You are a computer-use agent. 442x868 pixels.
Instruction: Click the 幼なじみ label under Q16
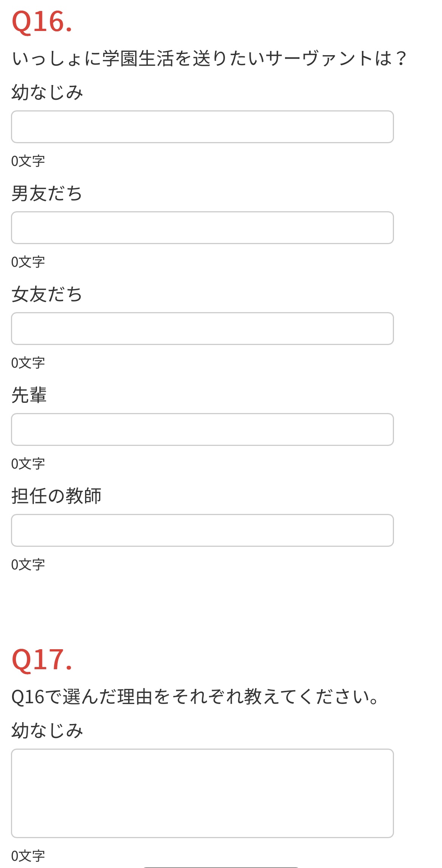pyautogui.click(x=47, y=93)
